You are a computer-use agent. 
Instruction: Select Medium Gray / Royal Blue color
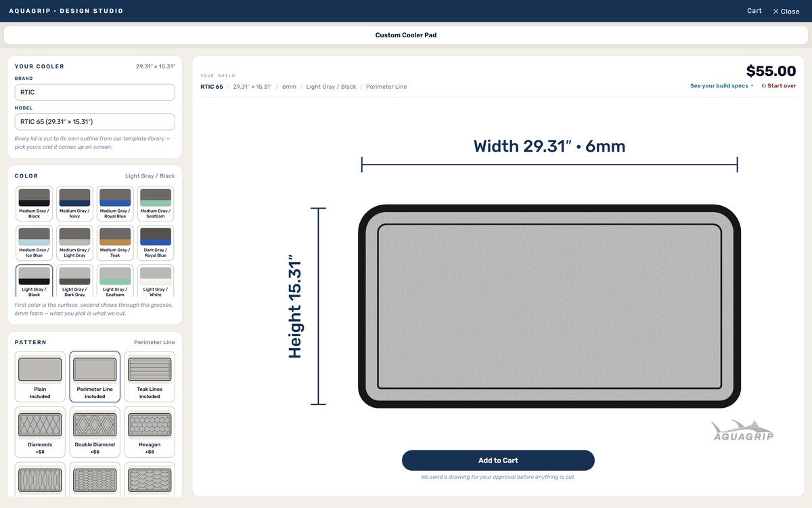[115, 204]
